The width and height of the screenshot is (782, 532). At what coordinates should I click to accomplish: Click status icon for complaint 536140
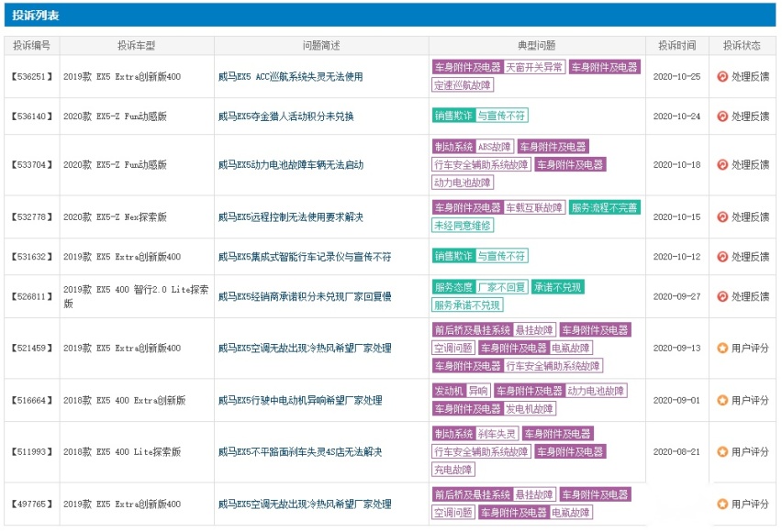(722, 116)
